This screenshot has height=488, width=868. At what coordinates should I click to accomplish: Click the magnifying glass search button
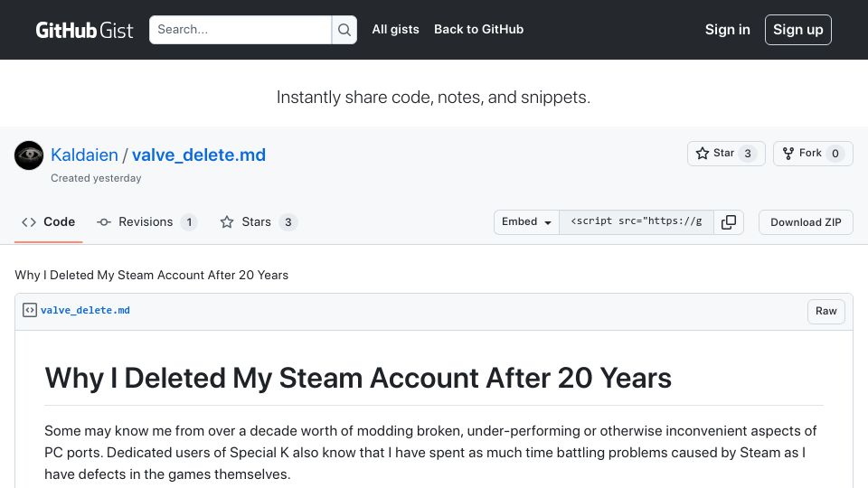click(344, 30)
